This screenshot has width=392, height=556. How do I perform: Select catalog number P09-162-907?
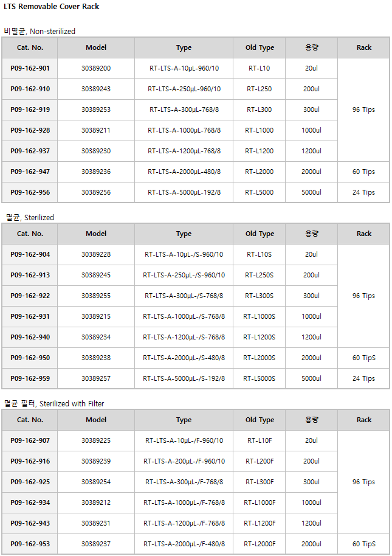click(30, 440)
